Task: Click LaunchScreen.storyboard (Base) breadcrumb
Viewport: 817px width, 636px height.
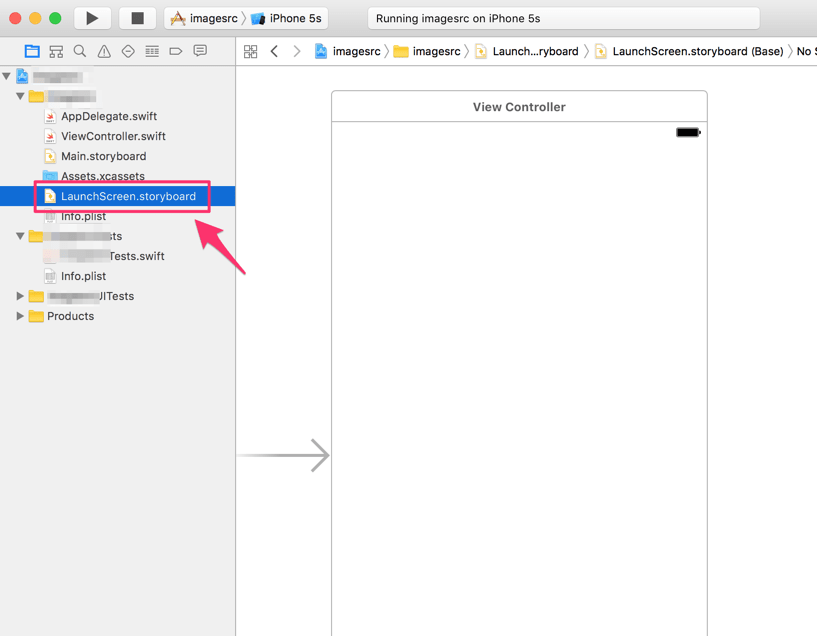Action: (689, 51)
